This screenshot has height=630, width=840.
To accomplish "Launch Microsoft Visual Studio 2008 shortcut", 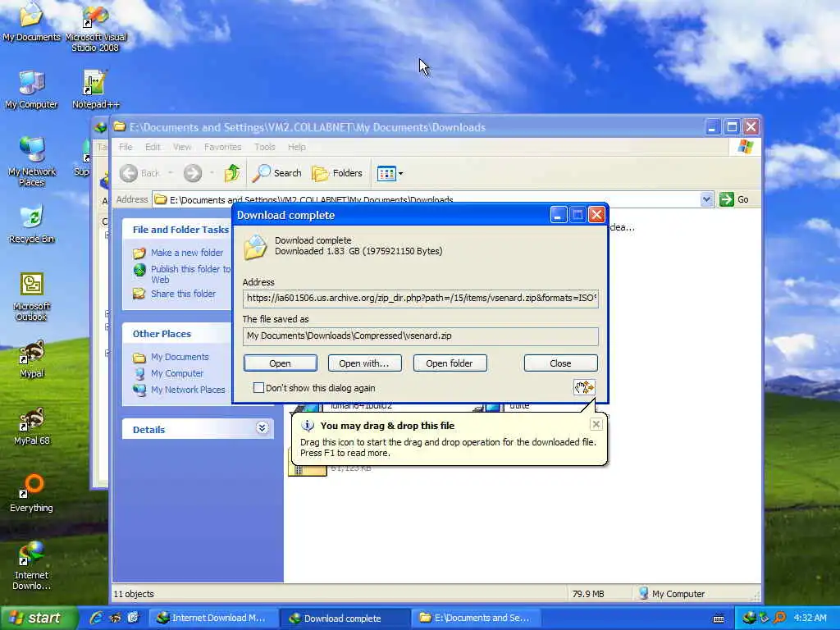I will coord(95,27).
